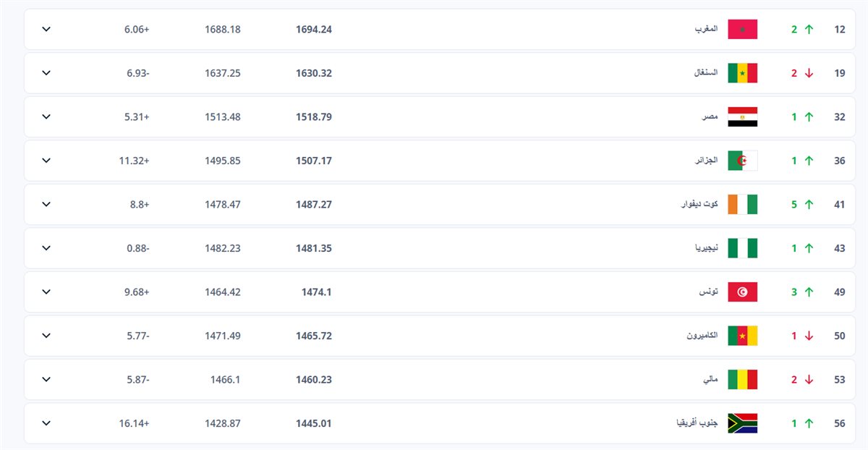Viewport: 868px width, 450px height.
Task: Click the Algeria flag icon
Action: click(x=742, y=161)
